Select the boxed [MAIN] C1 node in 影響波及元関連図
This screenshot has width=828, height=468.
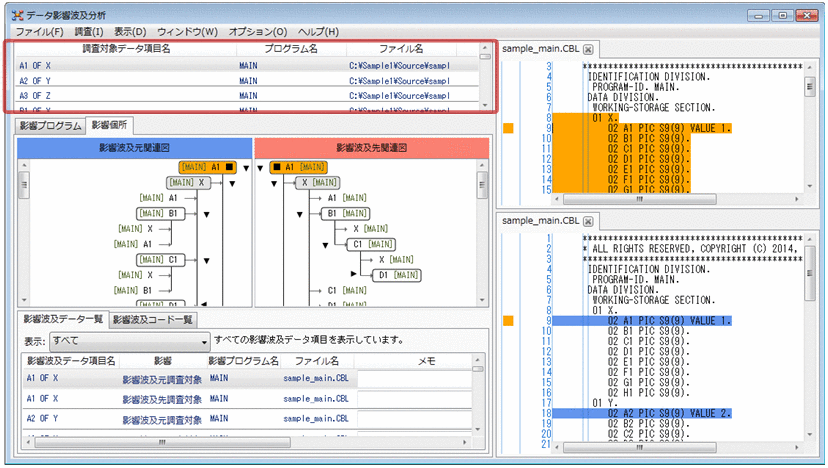[x=161, y=260]
